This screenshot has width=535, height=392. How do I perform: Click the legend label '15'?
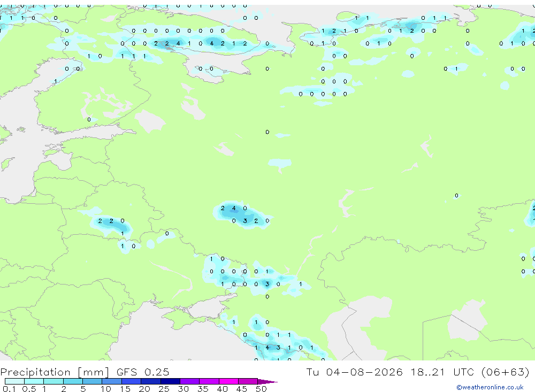(125, 389)
